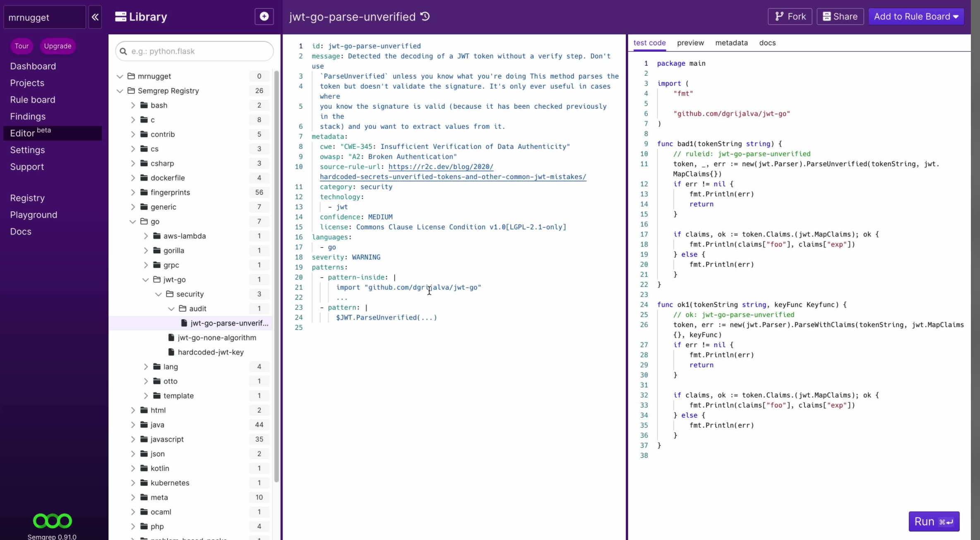980x540 pixels.
Task: Open the hardcoded-jwt-key rule file
Action: coord(210,352)
